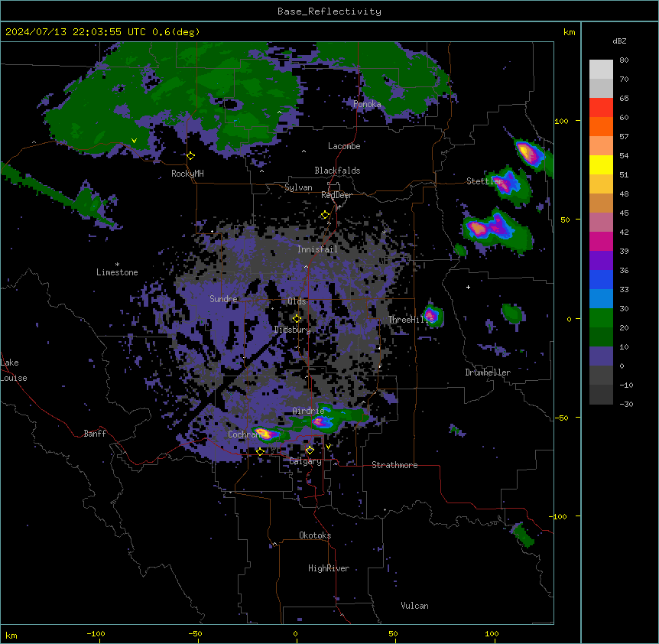Select the white plus marker north of Drumheller
This screenshot has height=644, width=659.
[468, 287]
